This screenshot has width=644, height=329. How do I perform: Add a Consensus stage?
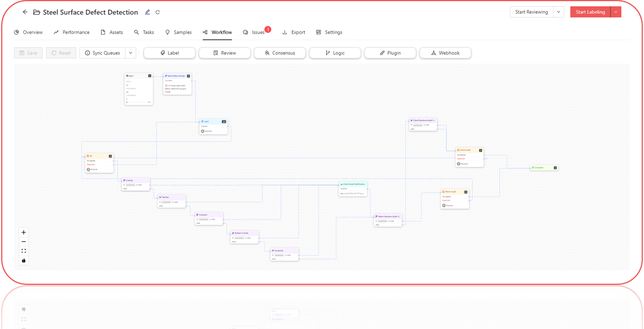coord(280,53)
